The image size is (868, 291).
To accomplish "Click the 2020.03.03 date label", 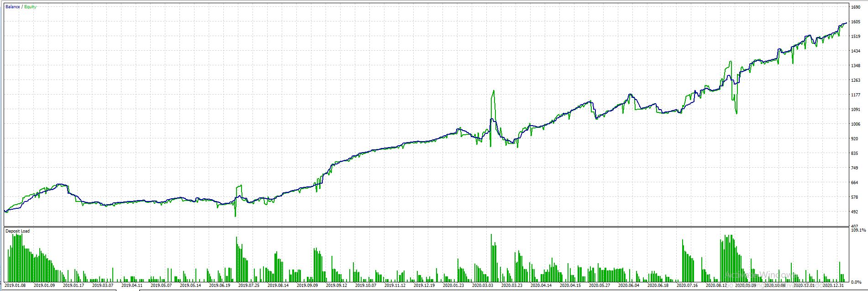I will 482,286.
